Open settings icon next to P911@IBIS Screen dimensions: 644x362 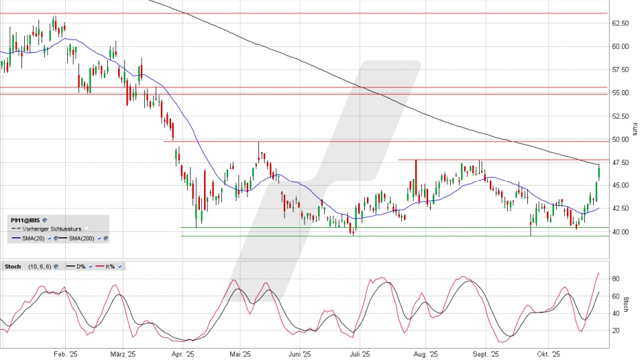[x=45, y=220]
